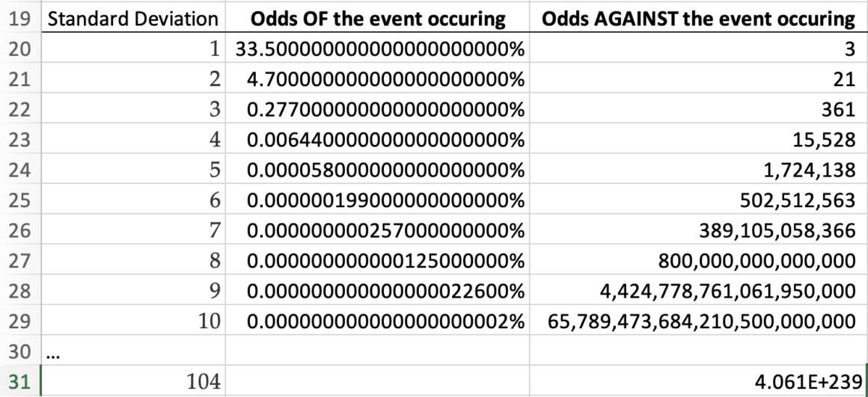Select row header 31
This screenshot has width=868, height=397.
pos(20,381)
